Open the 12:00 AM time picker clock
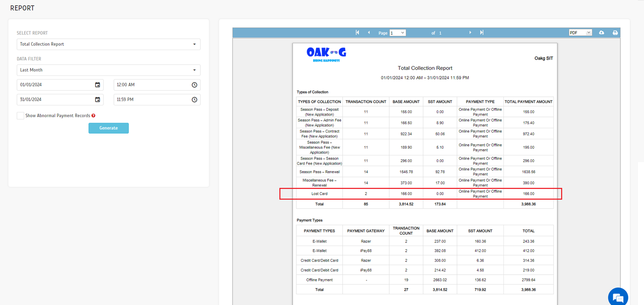644x305 pixels. (x=194, y=85)
